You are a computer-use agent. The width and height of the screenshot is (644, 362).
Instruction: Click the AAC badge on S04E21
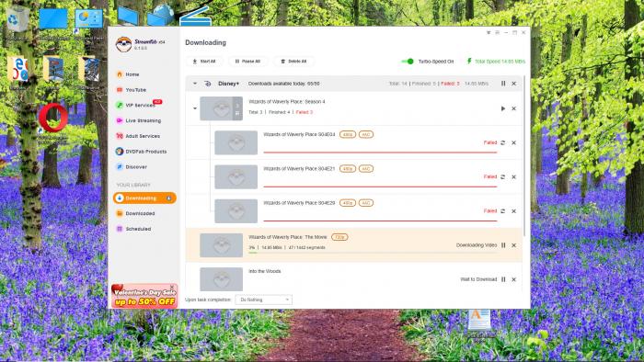(x=366, y=168)
